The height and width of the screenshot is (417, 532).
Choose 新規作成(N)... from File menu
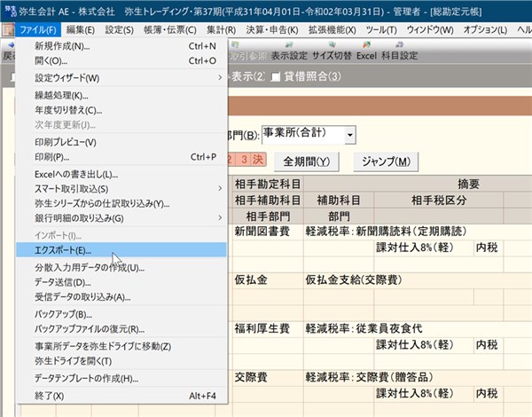click(x=121, y=46)
